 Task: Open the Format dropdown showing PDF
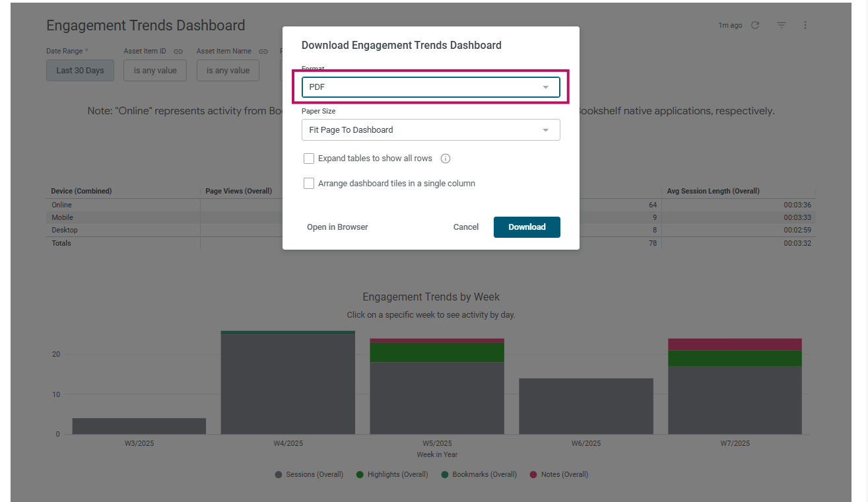(x=431, y=87)
